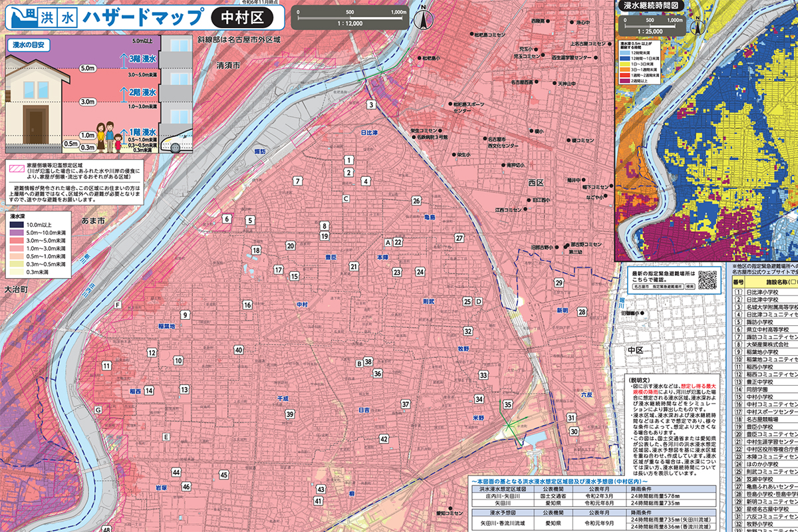This screenshot has width=798, height=532.
Task: Select map marker 28 beside 新明
Action: (x=582, y=312)
